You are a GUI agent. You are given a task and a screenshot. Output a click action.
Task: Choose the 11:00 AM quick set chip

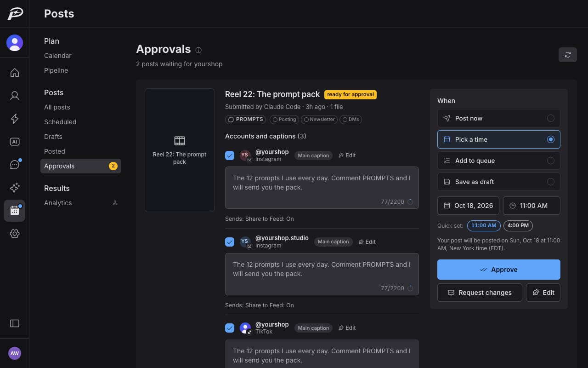click(x=484, y=225)
